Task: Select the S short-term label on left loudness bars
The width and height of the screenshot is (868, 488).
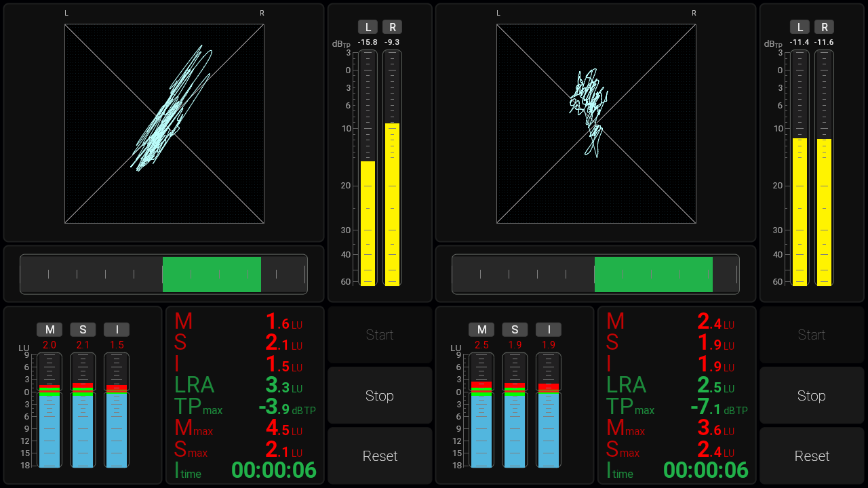Action: [83, 330]
